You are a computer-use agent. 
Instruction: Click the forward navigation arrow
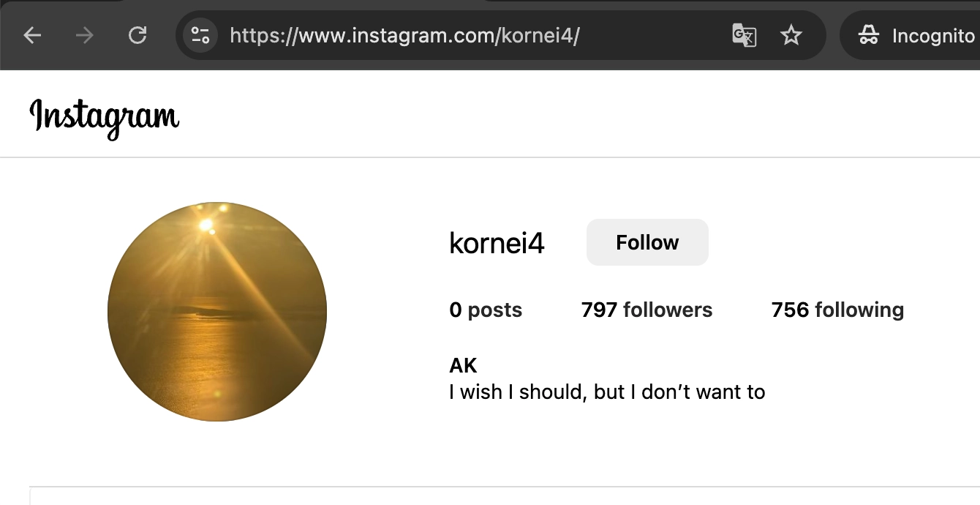[83, 34]
